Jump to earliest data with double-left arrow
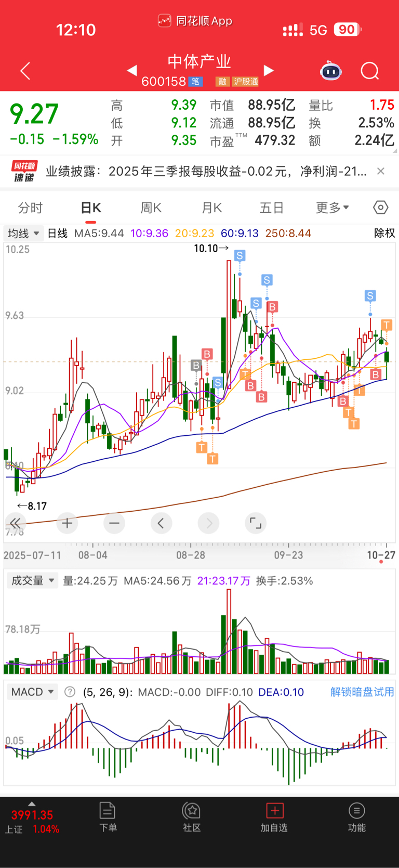This screenshot has height=868, width=399. (x=16, y=523)
